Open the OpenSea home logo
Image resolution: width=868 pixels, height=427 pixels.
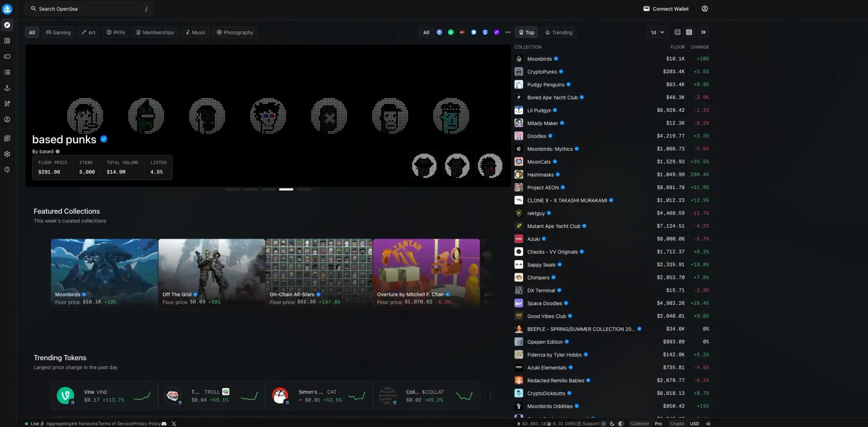click(7, 9)
